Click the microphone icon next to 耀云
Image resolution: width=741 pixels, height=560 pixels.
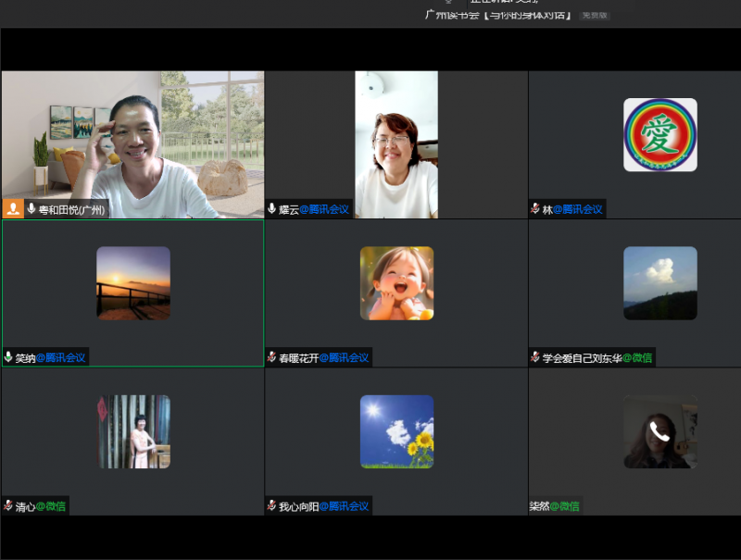pos(272,209)
